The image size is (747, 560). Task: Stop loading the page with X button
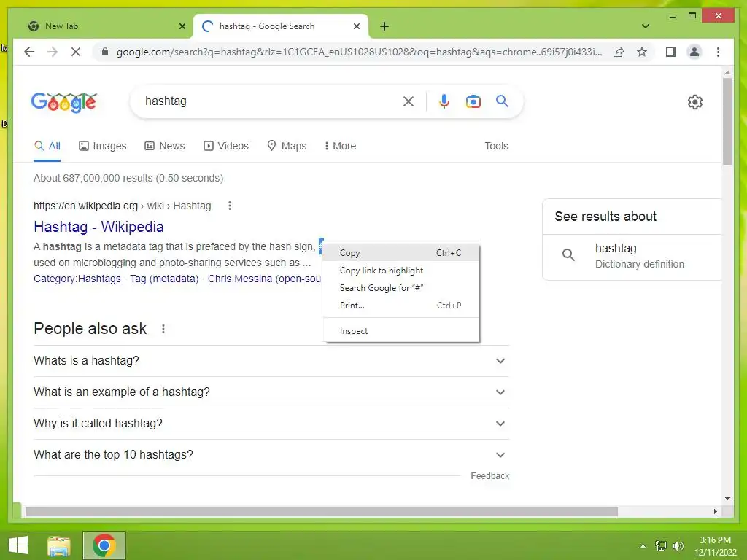[76, 52]
